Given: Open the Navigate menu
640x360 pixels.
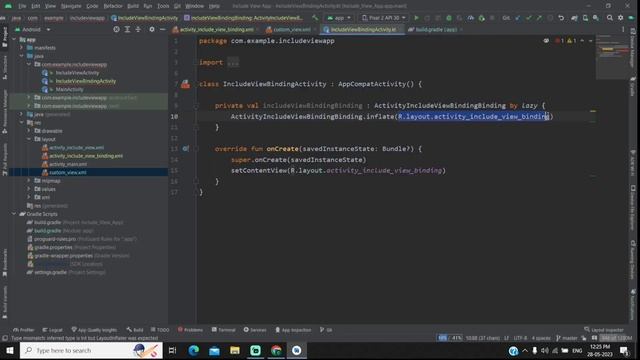Looking at the screenshot, I should [x=71, y=6].
